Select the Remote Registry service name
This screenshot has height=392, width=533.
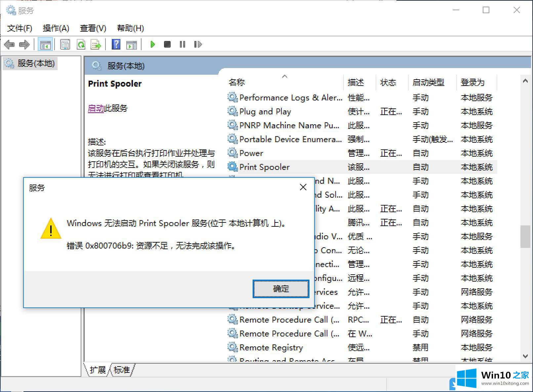click(271, 347)
